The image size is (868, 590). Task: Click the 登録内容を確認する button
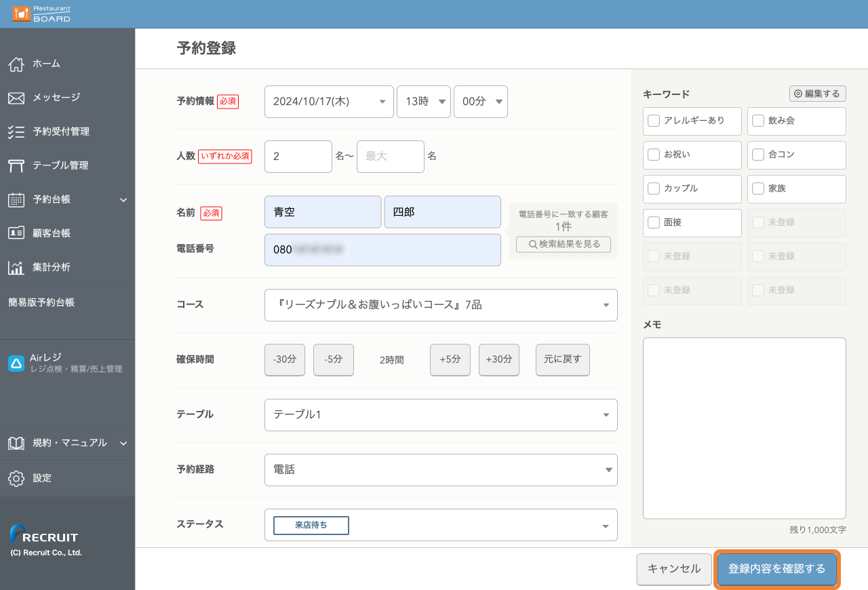tap(776, 569)
